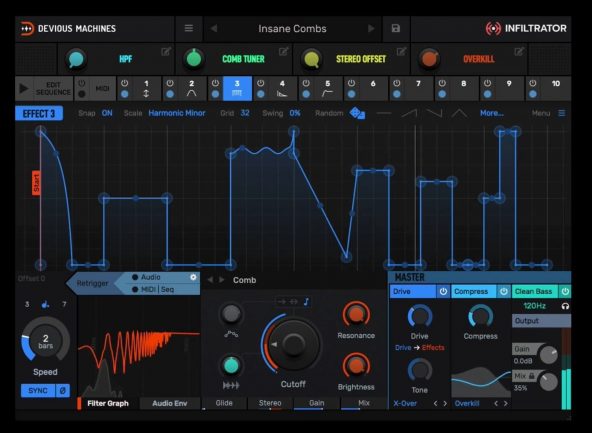Apply the triangle shape preset
Image resolution: width=592 pixels, height=433 pixels.
pyautogui.click(x=459, y=113)
